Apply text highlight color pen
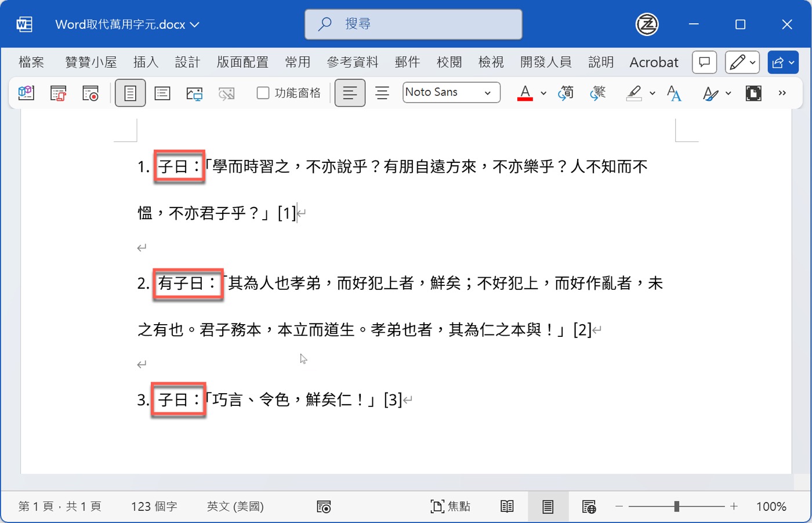 (635, 93)
